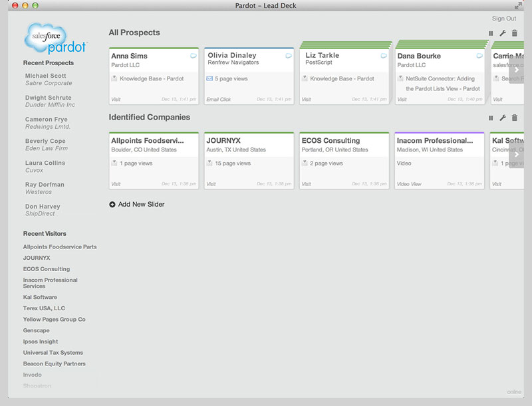This screenshot has width=532, height=406.
Task: Click Liz Tarkle name on card
Action: point(322,55)
